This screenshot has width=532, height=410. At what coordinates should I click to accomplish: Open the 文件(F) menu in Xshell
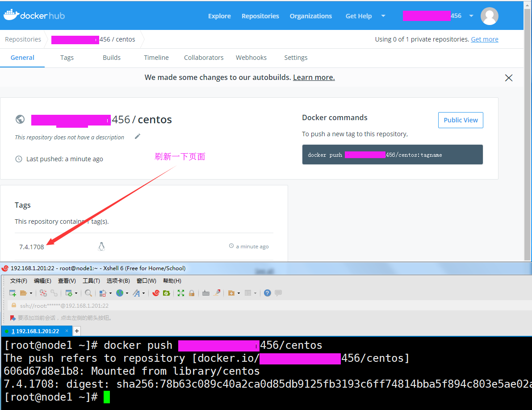tap(18, 281)
